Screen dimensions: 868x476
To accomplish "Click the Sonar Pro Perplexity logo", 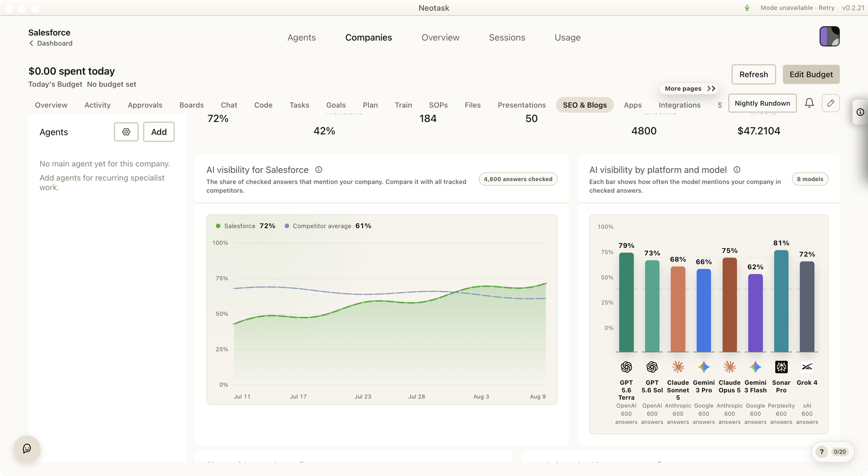I will (x=781, y=367).
